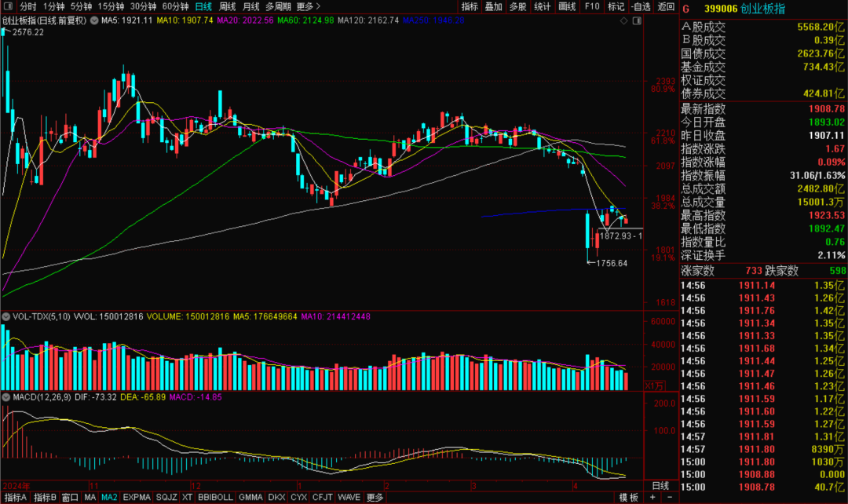Click the MA5: 1921.11 legend value
The width and height of the screenshot is (848, 504).
(x=127, y=20)
